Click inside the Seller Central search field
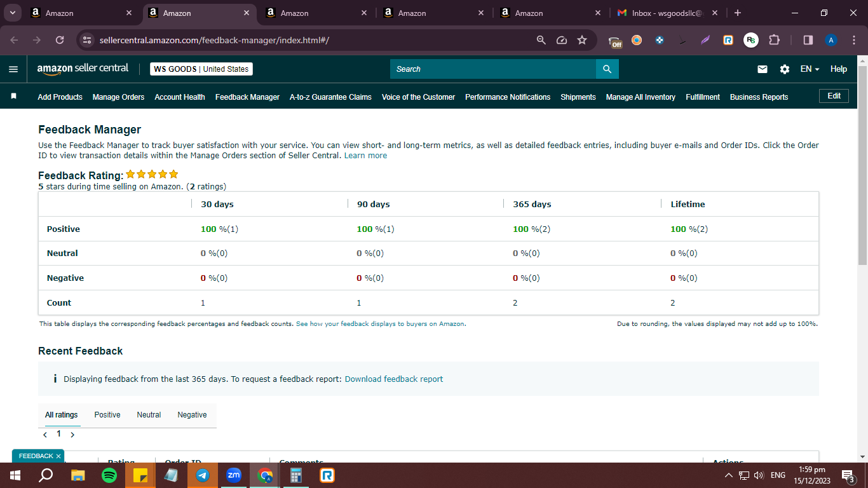868x488 pixels. (x=493, y=69)
